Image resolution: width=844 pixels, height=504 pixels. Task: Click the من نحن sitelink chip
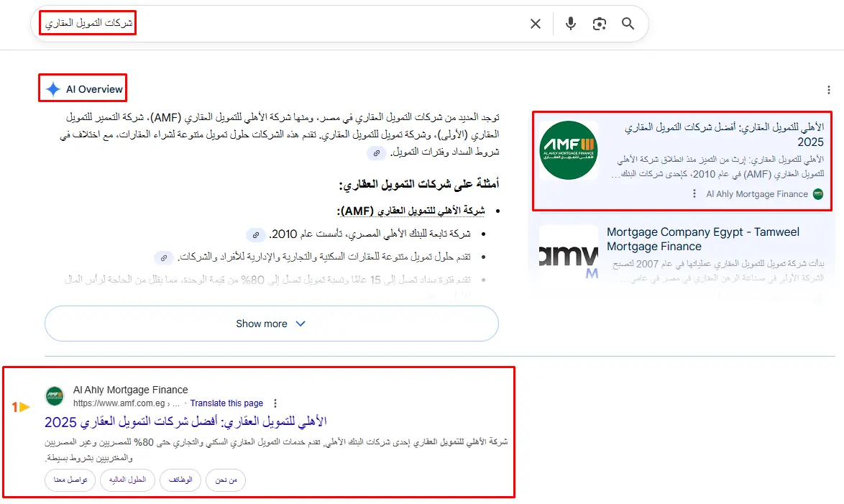[x=226, y=480]
